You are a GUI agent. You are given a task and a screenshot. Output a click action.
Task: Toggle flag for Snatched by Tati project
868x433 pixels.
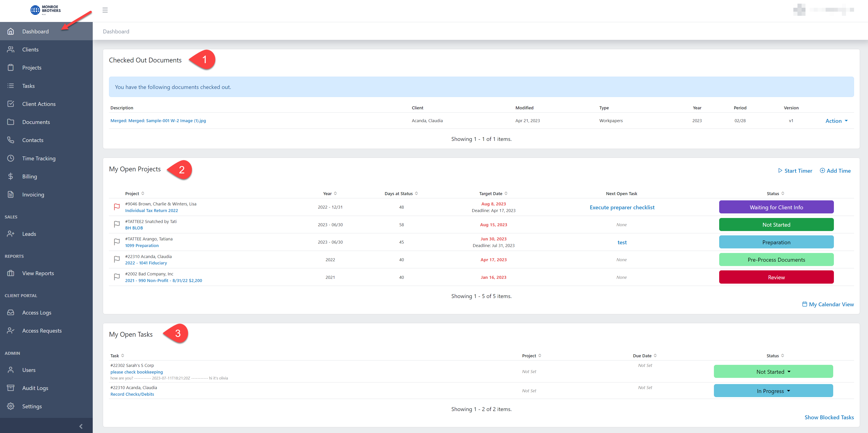point(117,225)
